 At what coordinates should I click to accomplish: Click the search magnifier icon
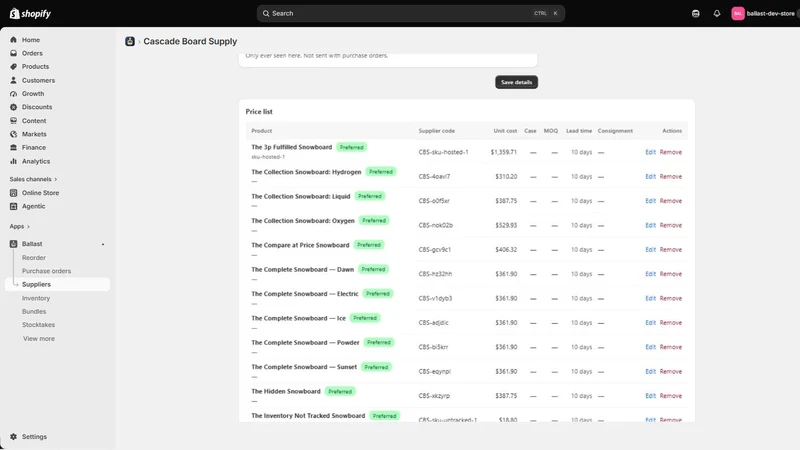[266, 13]
